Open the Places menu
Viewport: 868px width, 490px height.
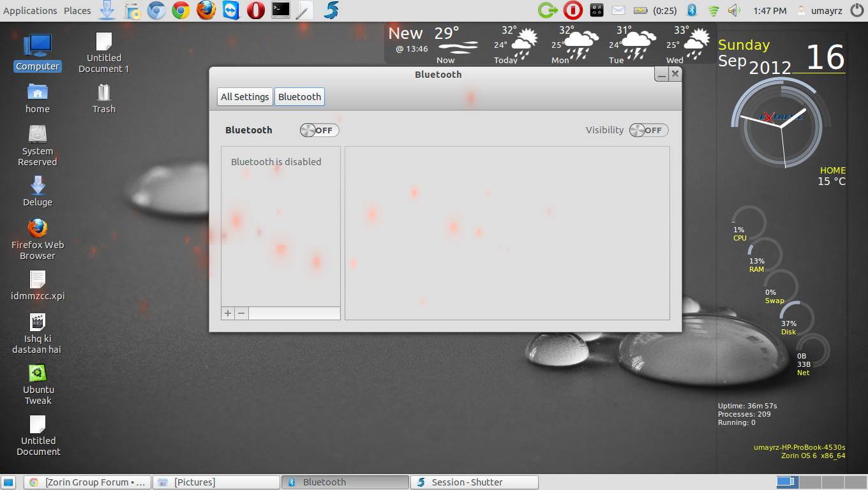coord(77,10)
